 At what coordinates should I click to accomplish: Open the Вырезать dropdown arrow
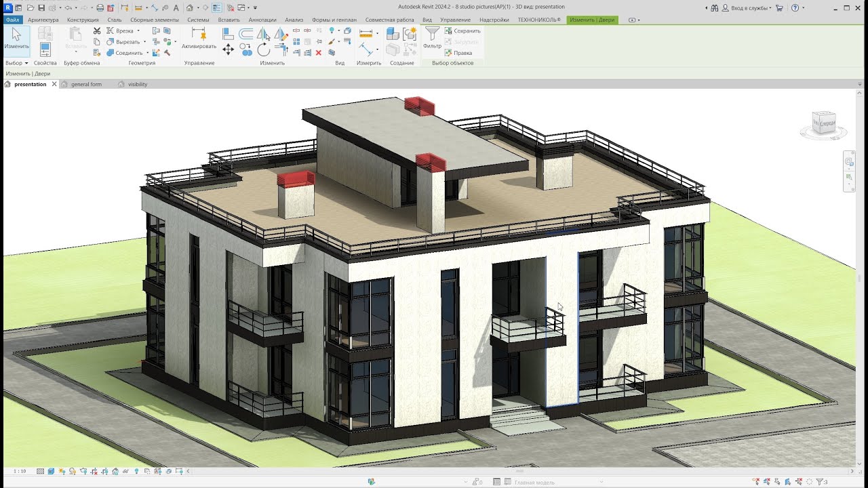click(144, 42)
